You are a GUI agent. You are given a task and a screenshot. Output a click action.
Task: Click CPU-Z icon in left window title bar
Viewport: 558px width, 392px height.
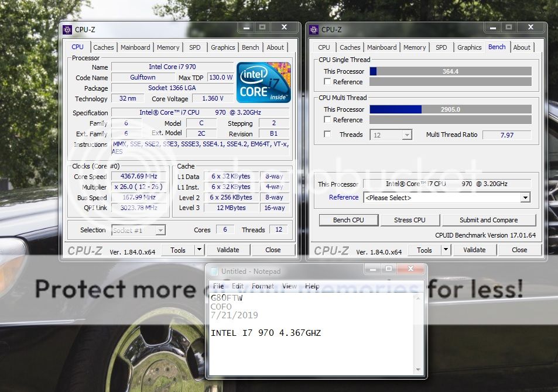click(67, 29)
